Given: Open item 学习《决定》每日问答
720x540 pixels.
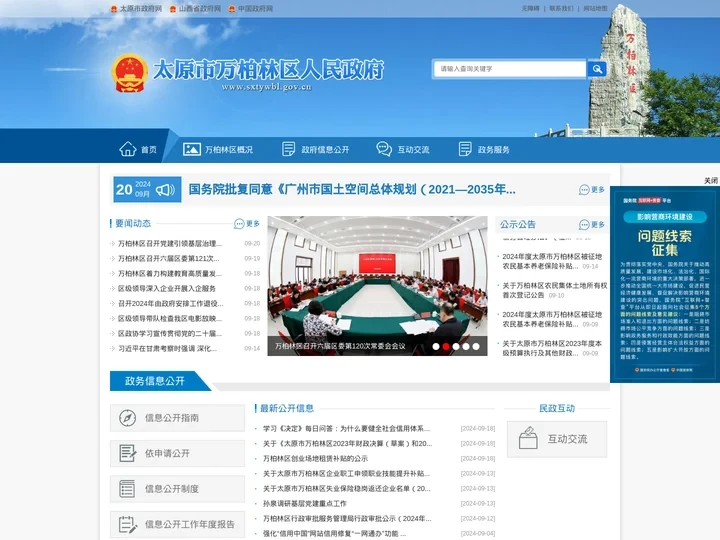Looking at the screenshot, I should (x=346, y=428).
